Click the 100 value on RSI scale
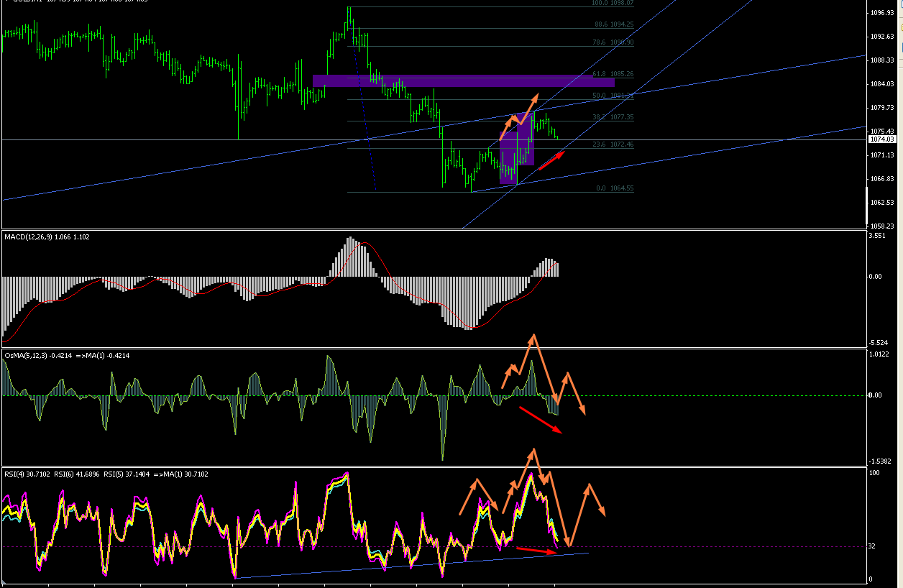The image size is (903, 588). (875, 473)
